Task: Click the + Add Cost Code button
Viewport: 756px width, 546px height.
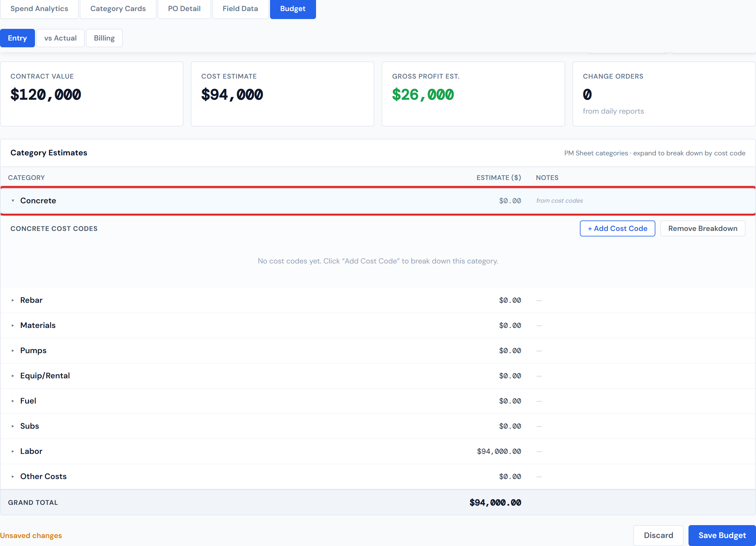Action: [617, 228]
